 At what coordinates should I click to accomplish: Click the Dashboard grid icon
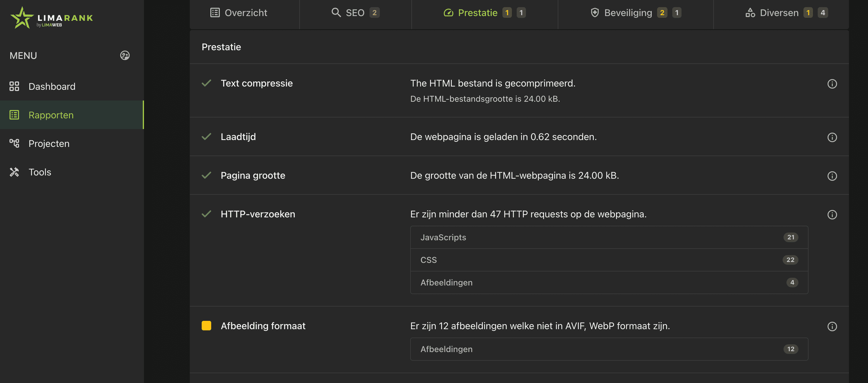(14, 87)
